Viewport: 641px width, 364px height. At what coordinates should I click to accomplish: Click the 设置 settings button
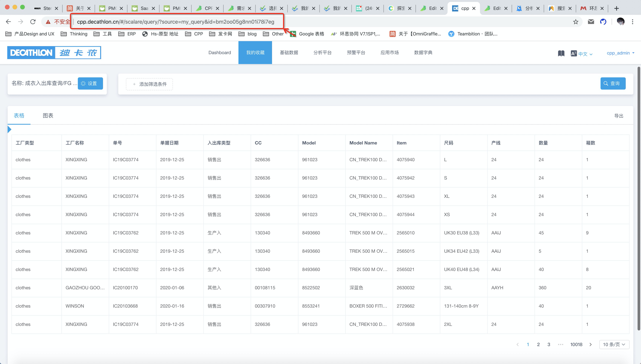pyautogui.click(x=90, y=83)
